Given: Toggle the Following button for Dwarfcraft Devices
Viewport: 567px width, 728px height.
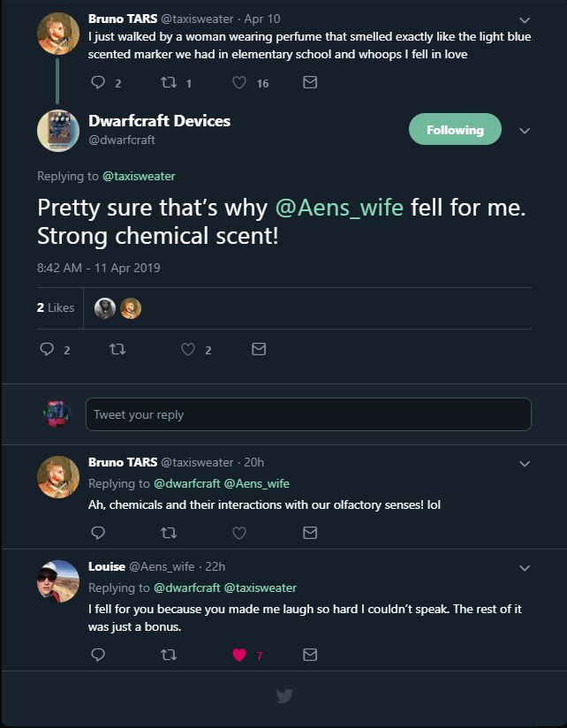Looking at the screenshot, I should (x=455, y=130).
